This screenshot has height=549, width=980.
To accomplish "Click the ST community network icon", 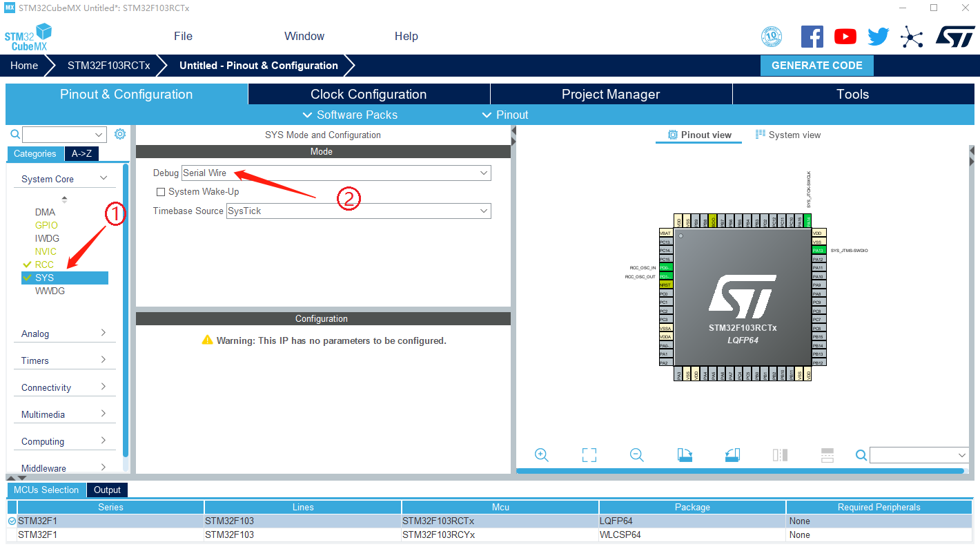I will [912, 37].
